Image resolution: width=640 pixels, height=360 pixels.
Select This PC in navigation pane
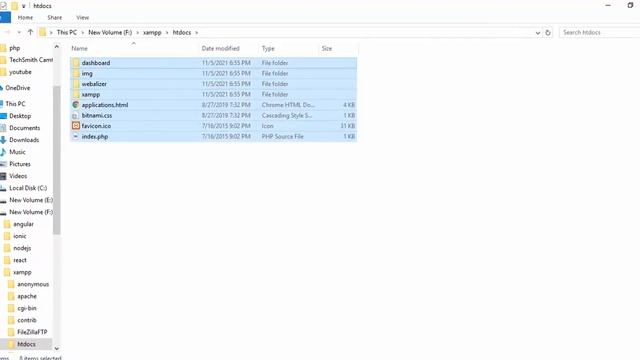(15, 104)
